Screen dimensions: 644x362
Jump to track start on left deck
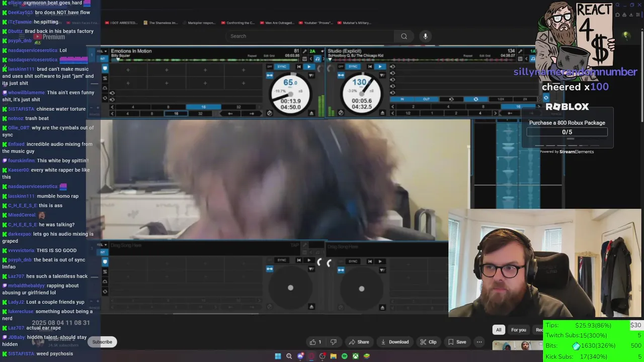click(299, 67)
